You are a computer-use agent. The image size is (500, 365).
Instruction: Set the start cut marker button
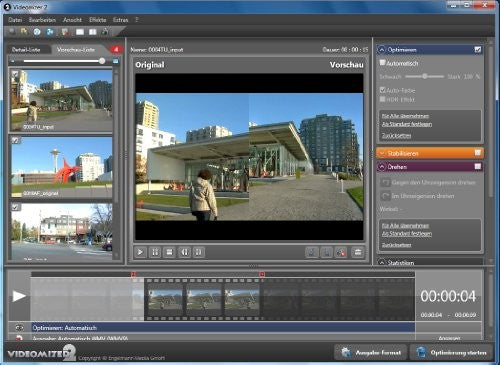click(x=312, y=253)
